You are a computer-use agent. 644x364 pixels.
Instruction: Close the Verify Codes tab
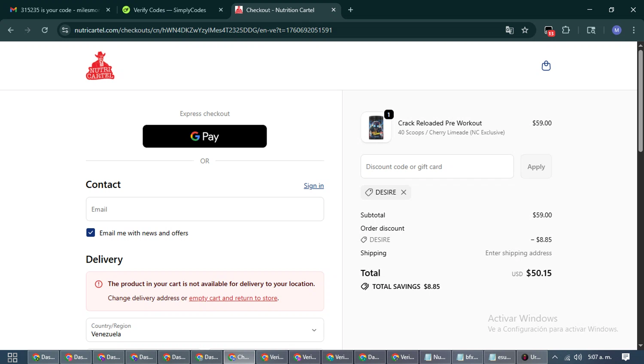221,9
